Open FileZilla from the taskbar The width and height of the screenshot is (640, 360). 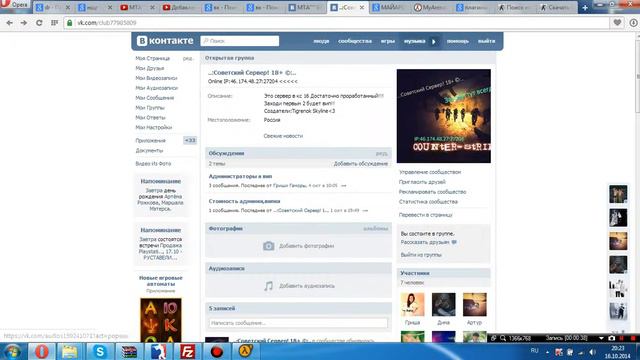click(187, 351)
